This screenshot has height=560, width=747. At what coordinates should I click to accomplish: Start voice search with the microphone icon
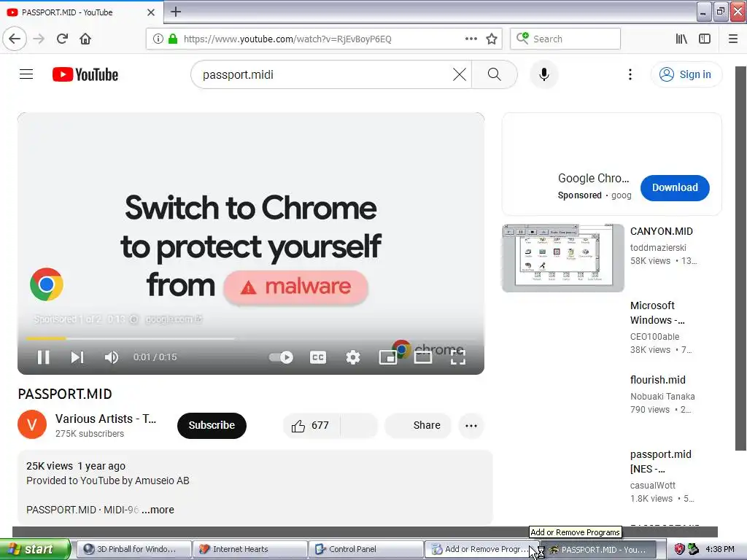point(543,75)
